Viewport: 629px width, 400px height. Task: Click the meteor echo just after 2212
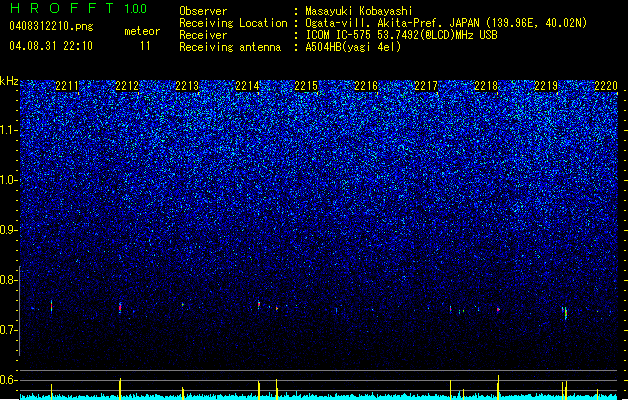tap(120, 308)
